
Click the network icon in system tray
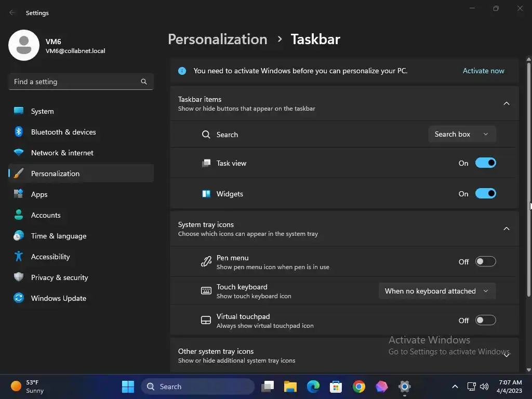point(471,387)
